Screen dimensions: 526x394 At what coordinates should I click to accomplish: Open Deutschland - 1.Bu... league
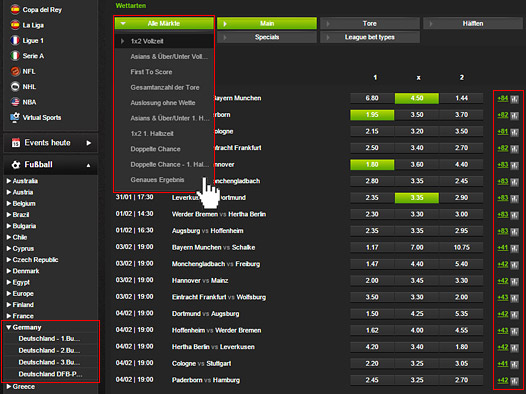click(x=49, y=339)
